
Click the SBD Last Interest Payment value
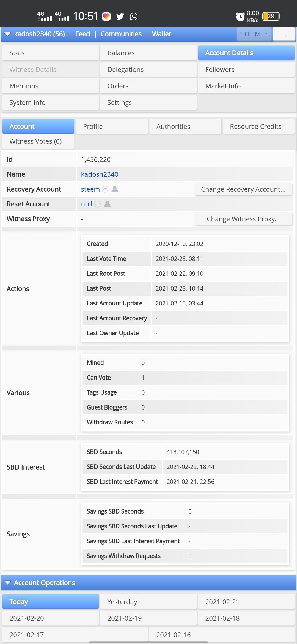click(190, 482)
